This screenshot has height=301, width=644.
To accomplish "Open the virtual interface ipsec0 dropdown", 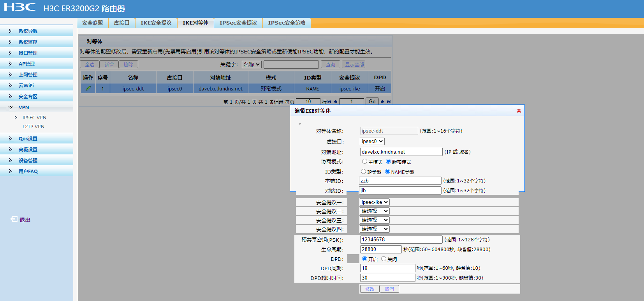I will (x=372, y=142).
